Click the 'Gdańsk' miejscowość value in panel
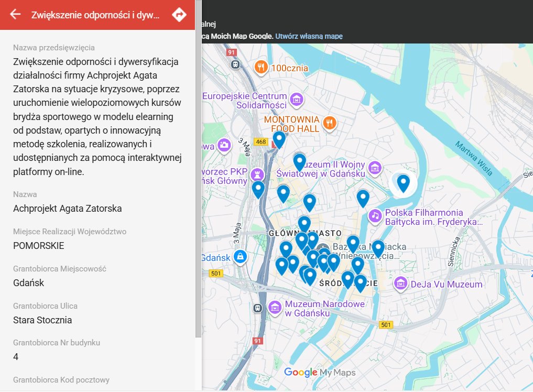This screenshot has width=533, height=392. [x=28, y=283]
